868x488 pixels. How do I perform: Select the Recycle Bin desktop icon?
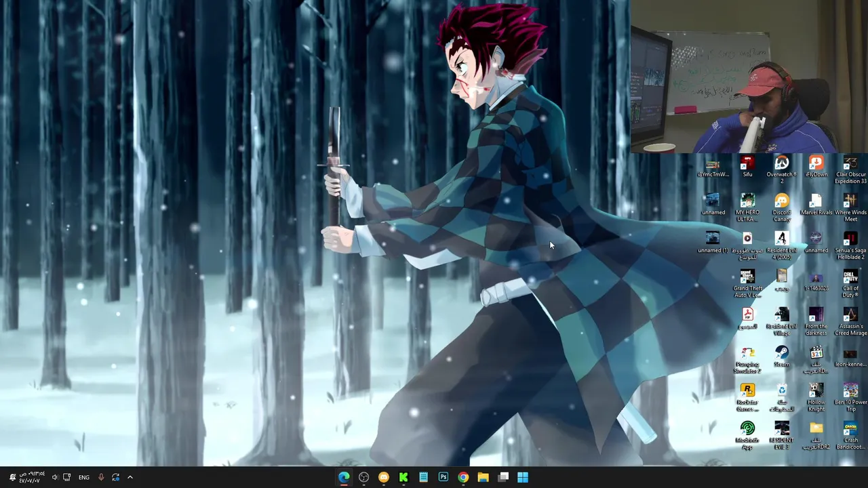point(782,397)
